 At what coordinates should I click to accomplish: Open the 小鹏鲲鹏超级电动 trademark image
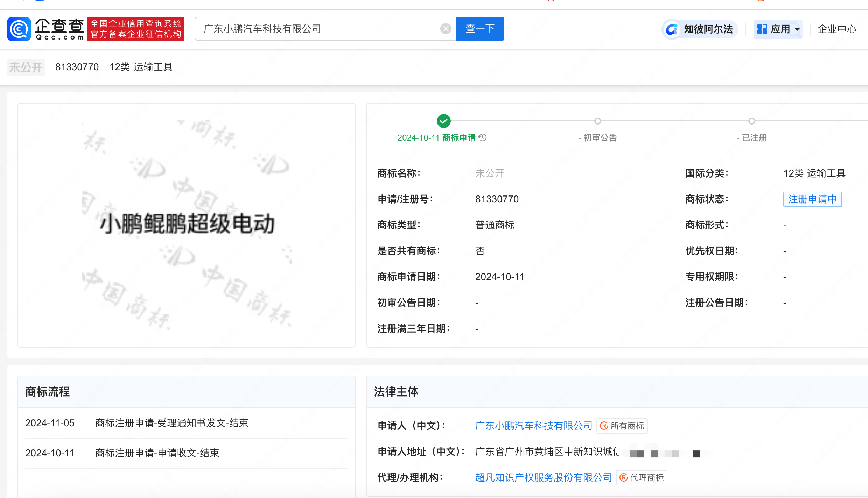point(187,225)
